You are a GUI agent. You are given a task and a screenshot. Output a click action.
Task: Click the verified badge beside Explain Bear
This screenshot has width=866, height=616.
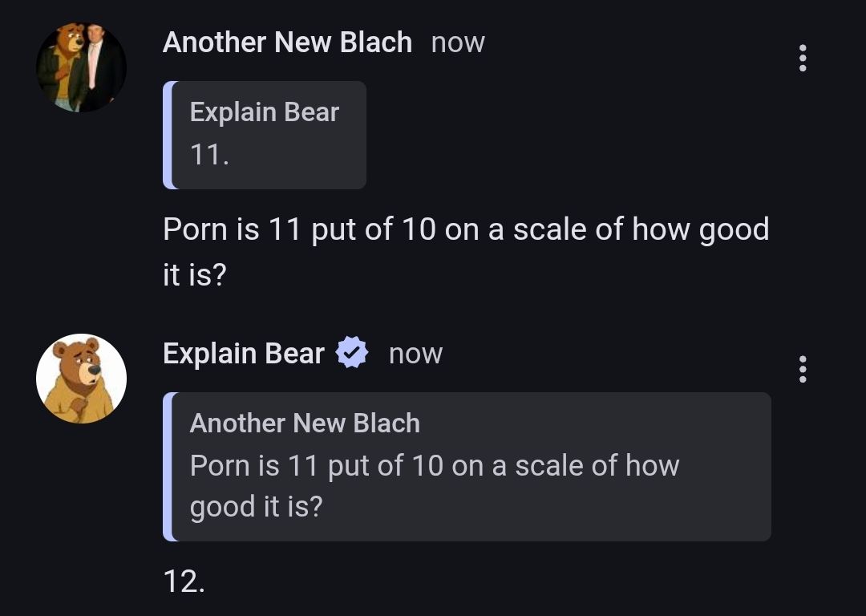[x=351, y=353]
